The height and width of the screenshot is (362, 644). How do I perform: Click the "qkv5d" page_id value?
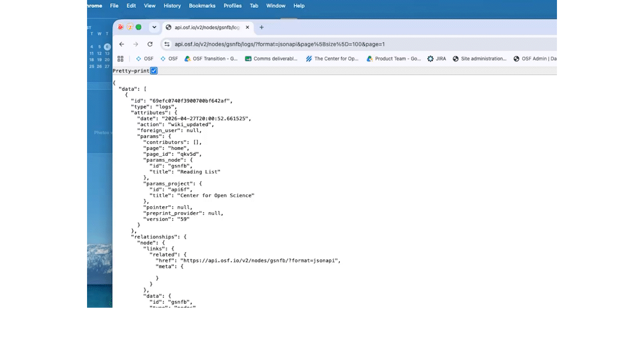tap(188, 154)
